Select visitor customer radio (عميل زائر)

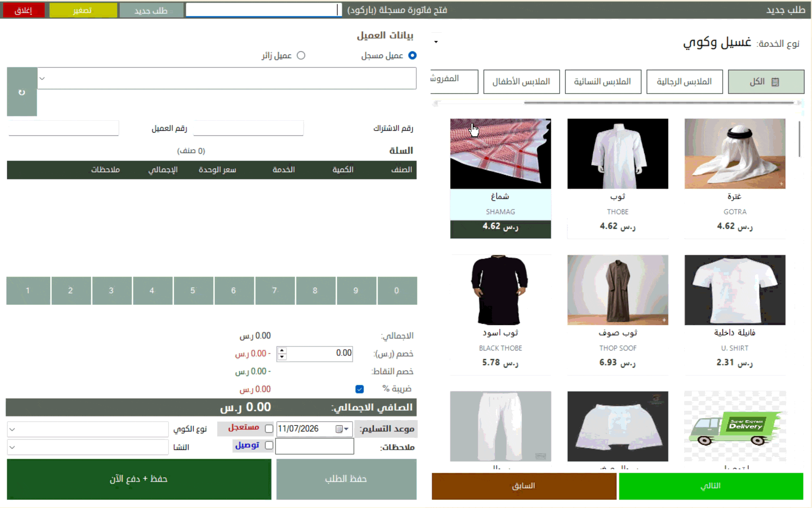click(301, 55)
